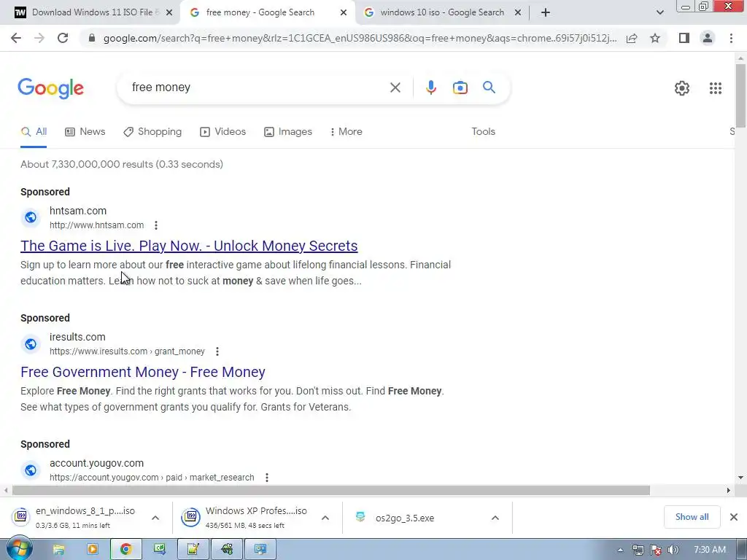Close the Download Windows 11 ISO tab
The image size is (747, 560).
click(x=169, y=13)
